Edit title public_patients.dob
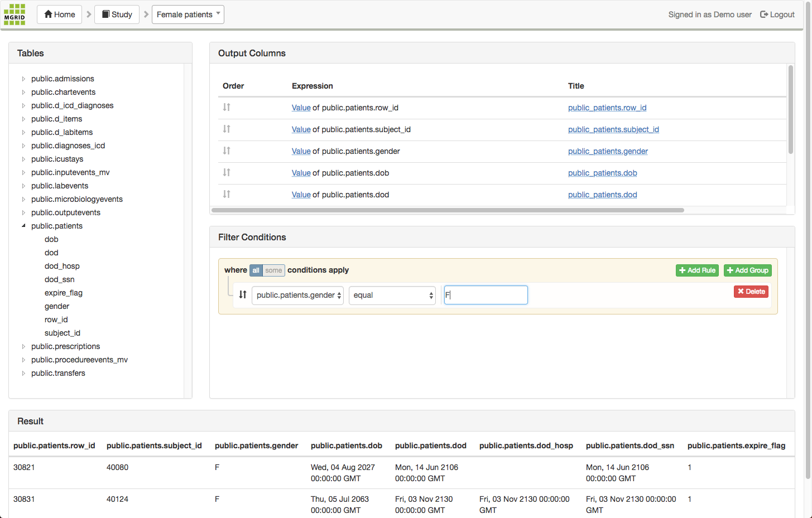Screen dimensions: 812x518 (603, 173)
